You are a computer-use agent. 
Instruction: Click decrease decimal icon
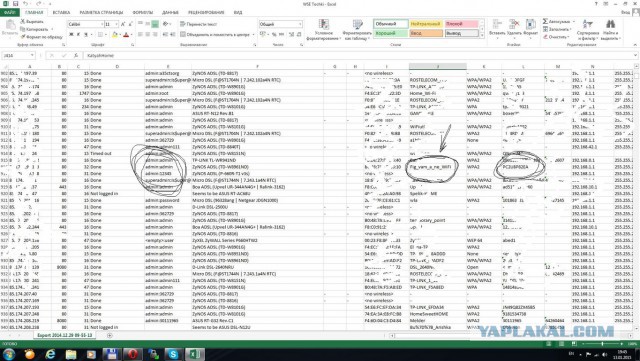(x=299, y=35)
